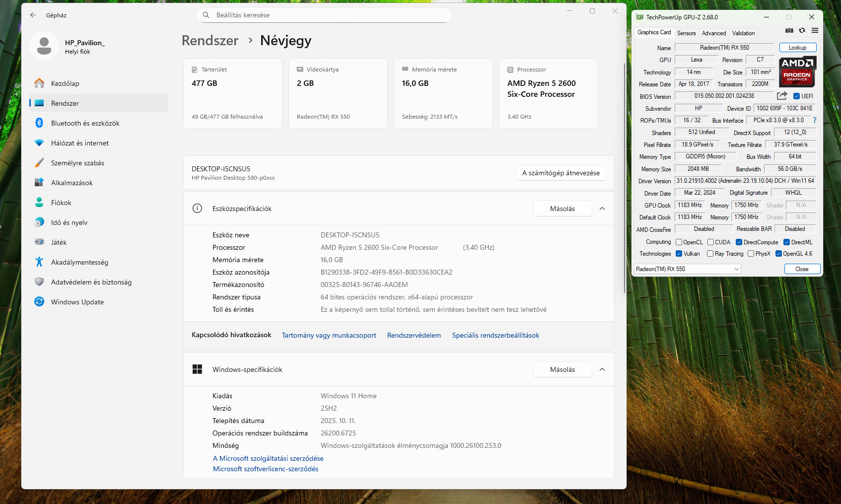841x504 pixels.
Task: Click the AMD Radeon logo in GPU-Z
Action: 797,72
